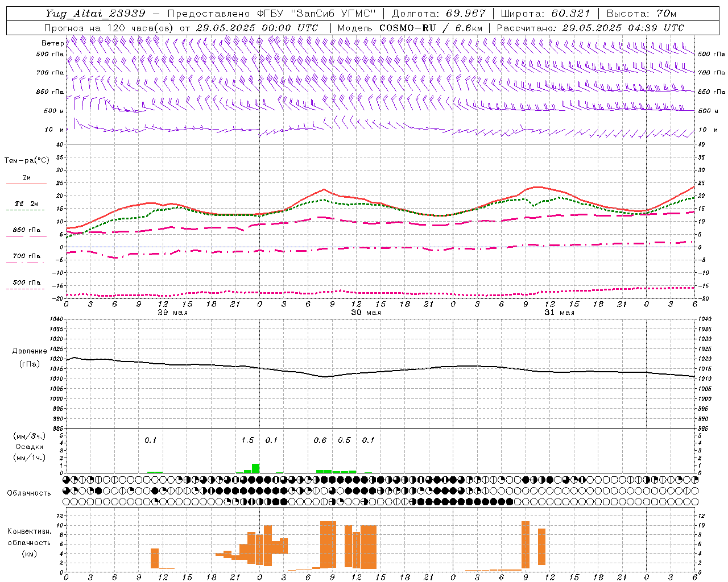728x582 pixels.
Task: Click the Осадки precipitation label
Action: tap(29, 447)
